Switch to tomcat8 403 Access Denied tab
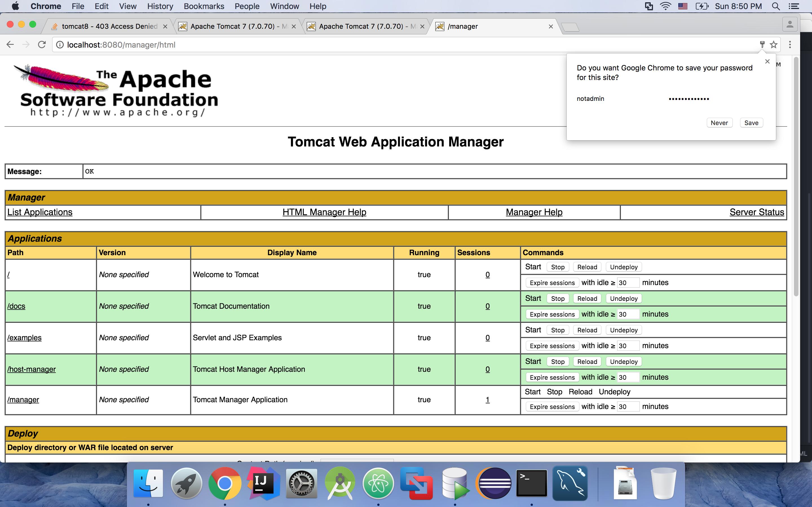Screen dimensions: 812x507 point(109,26)
